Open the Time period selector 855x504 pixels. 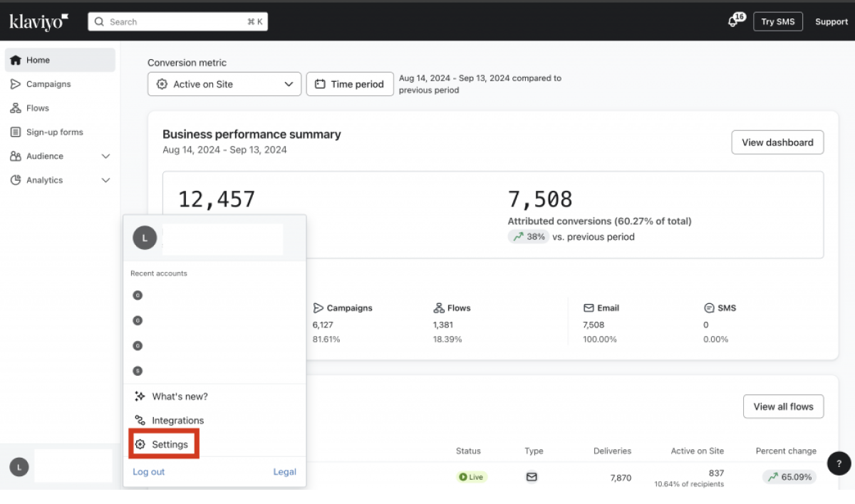[350, 84]
